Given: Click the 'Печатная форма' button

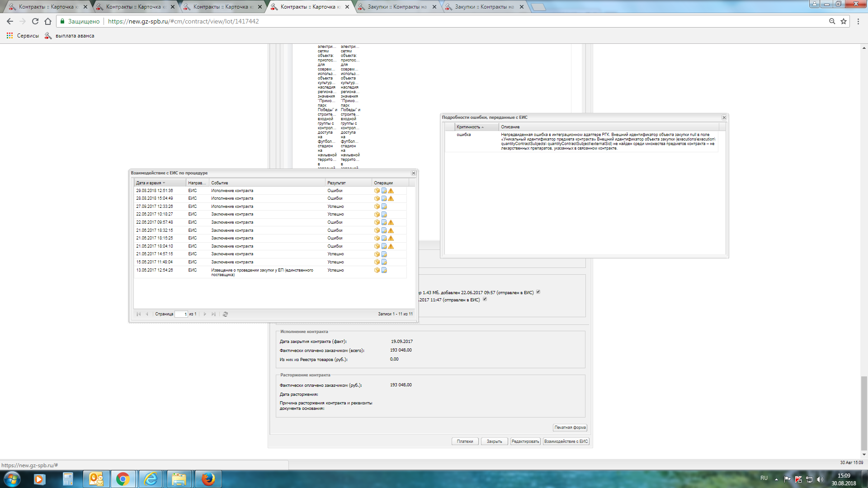Looking at the screenshot, I should 570,427.
